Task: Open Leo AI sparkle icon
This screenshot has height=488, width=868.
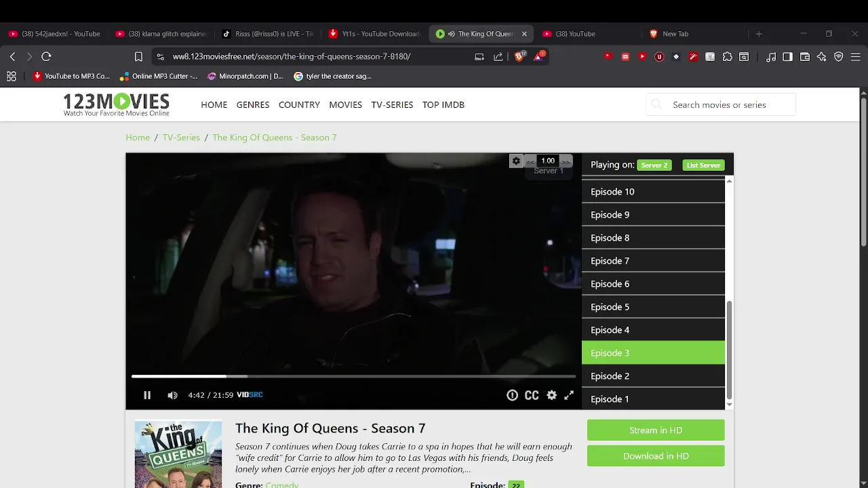Action: [822, 57]
